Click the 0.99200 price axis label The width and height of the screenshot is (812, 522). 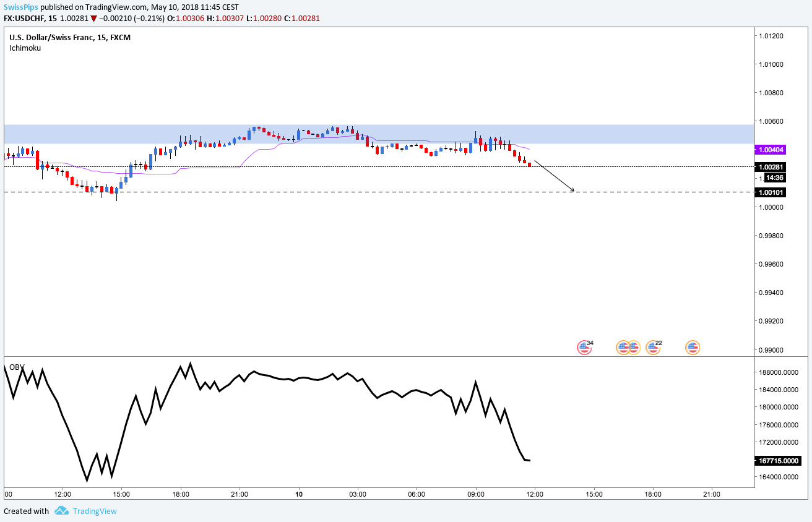pos(771,322)
